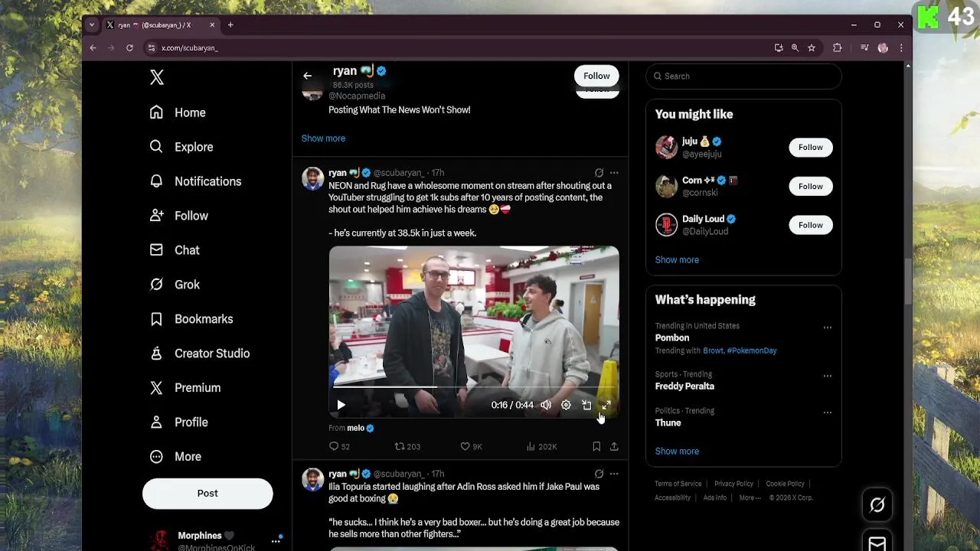The width and height of the screenshot is (980, 551).
Task: Open the More menu in sidebar
Action: pos(175,457)
